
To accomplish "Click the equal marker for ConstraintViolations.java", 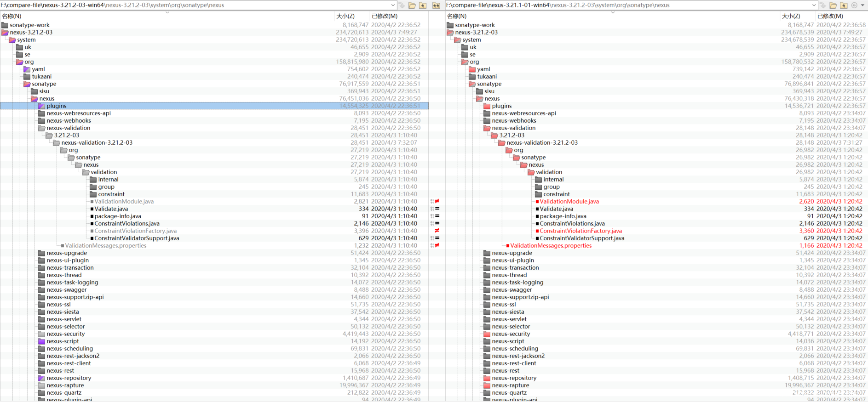I will click(x=437, y=223).
